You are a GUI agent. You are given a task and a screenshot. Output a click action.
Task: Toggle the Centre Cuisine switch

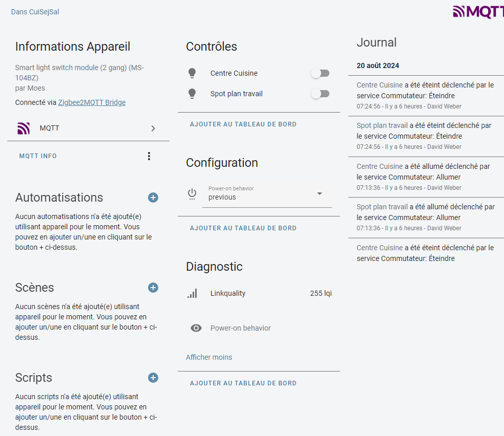click(x=320, y=73)
